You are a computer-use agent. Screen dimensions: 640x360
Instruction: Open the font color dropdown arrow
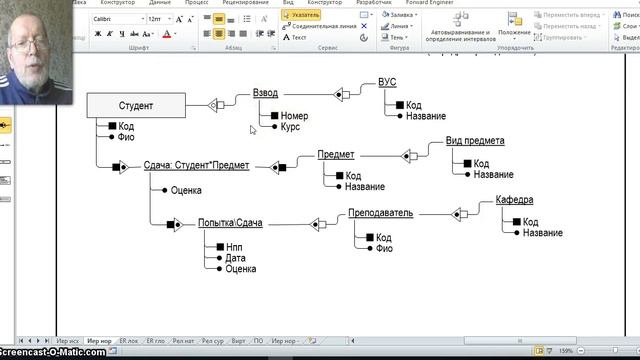click(176, 34)
